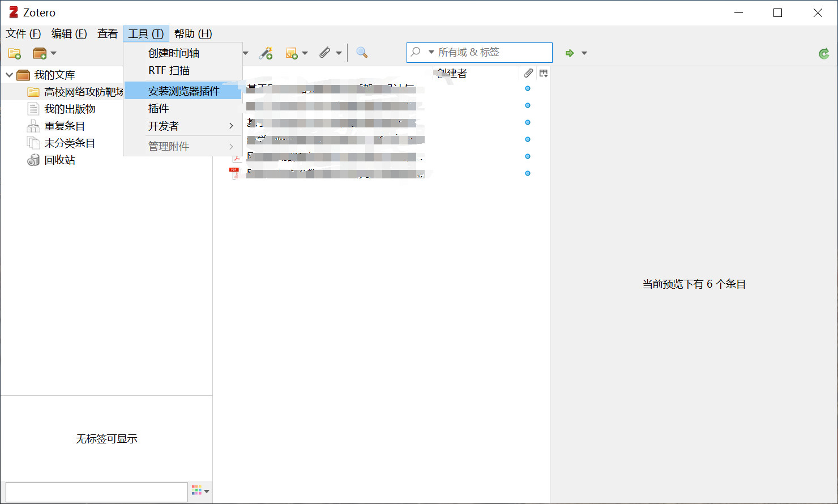Click the magic wand Add by Identifier icon
The width and height of the screenshot is (838, 504).
coord(266,53)
